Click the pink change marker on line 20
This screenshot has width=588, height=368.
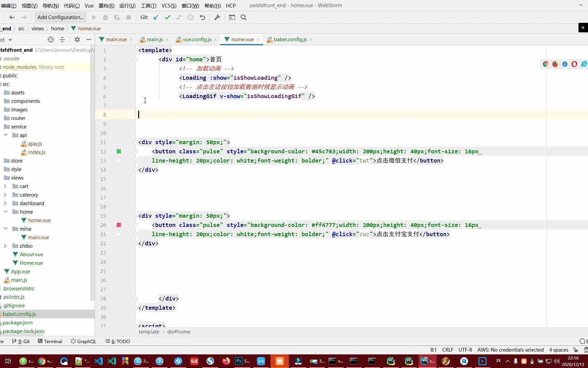click(x=119, y=225)
